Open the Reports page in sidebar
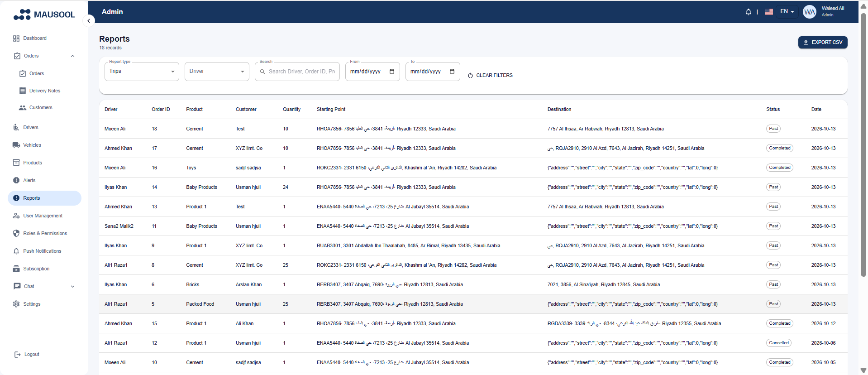 (44, 198)
